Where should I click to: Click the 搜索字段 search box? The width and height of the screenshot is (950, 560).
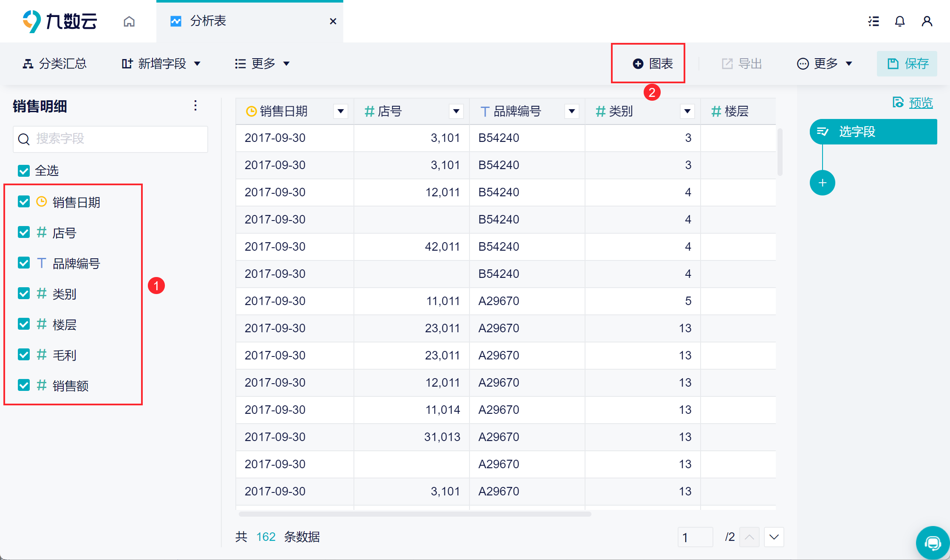tap(110, 139)
